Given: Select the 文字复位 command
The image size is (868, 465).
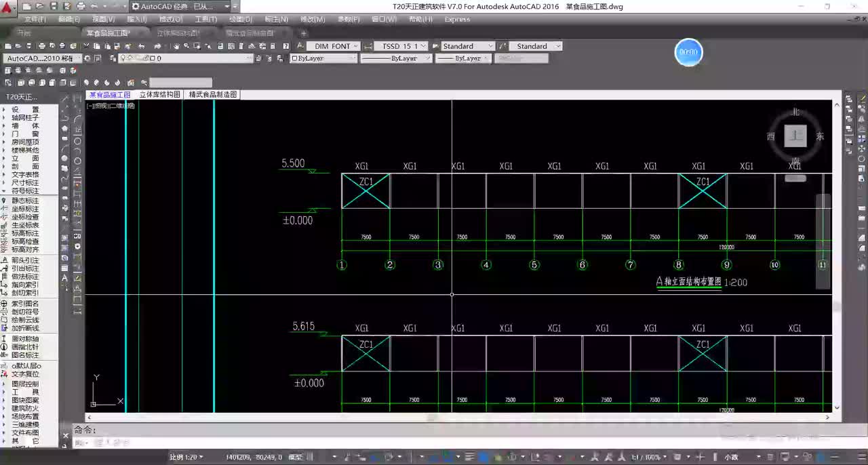Looking at the screenshot, I should pos(24,374).
